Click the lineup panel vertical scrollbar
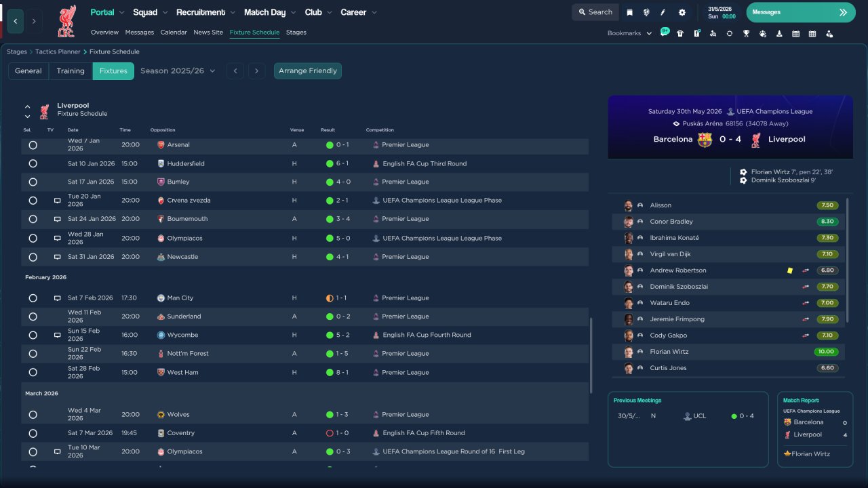 coord(848,260)
